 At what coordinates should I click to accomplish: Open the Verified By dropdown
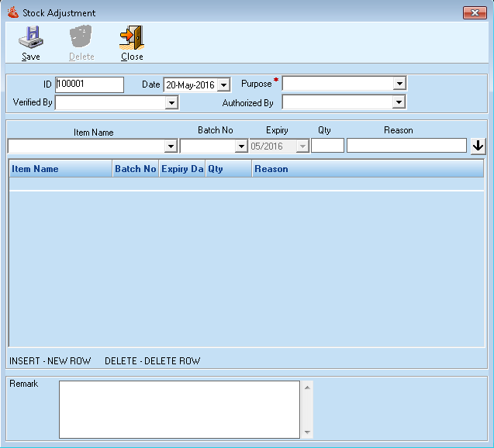click(x=171, y=102)
